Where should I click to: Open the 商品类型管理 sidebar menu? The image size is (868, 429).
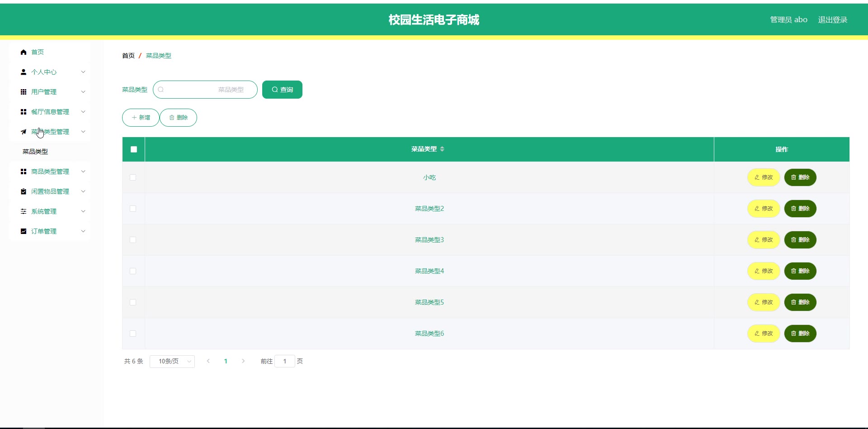(50, 172)
